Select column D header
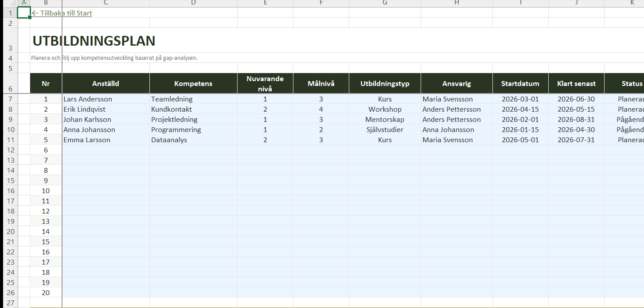 (193, 3)
